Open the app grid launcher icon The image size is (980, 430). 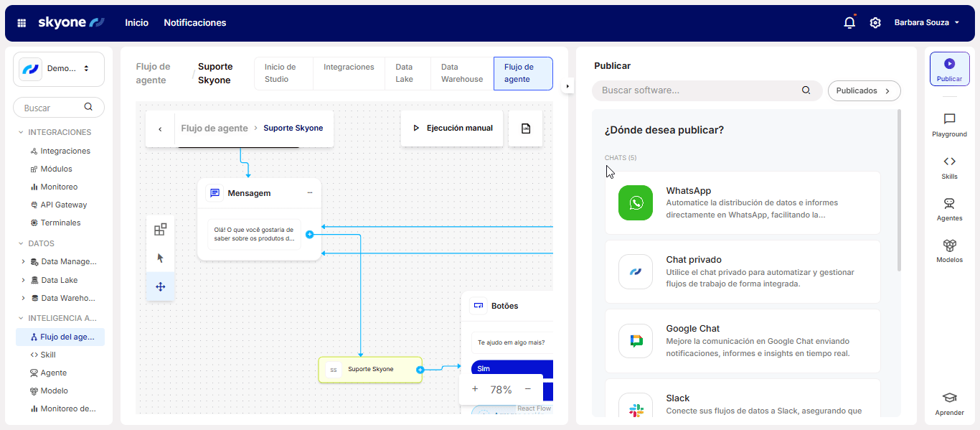click(x=22, y=23)
